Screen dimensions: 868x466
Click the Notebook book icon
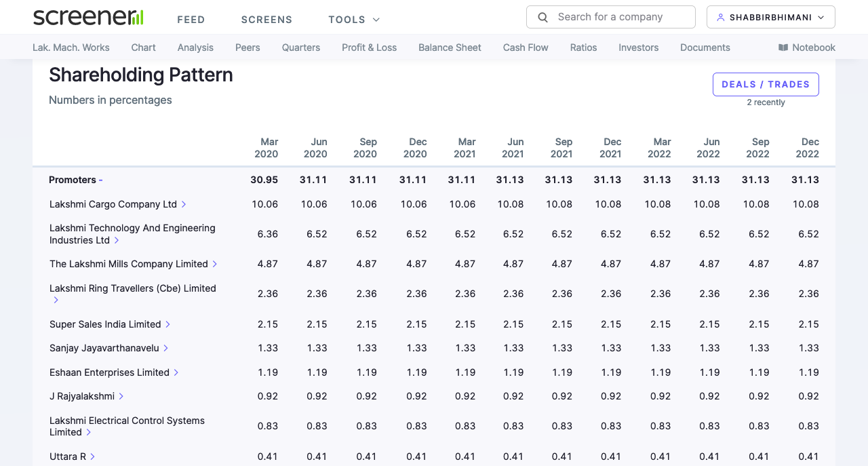coord(783,47)
